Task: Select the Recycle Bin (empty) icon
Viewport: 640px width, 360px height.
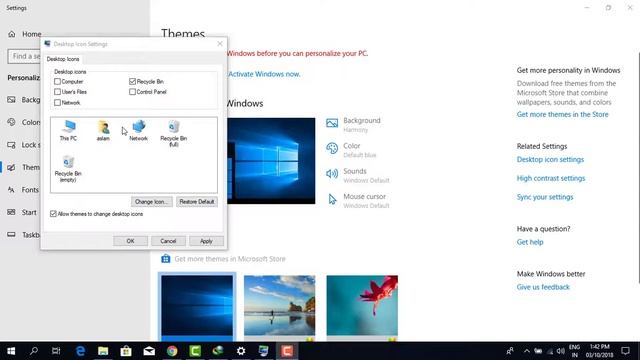Action: point(68,169)
